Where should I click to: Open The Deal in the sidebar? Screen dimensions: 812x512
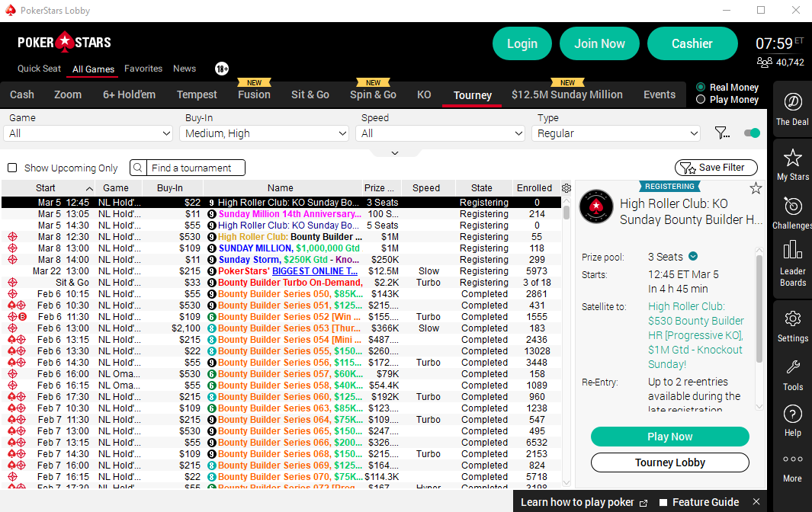tap(792, 109)
